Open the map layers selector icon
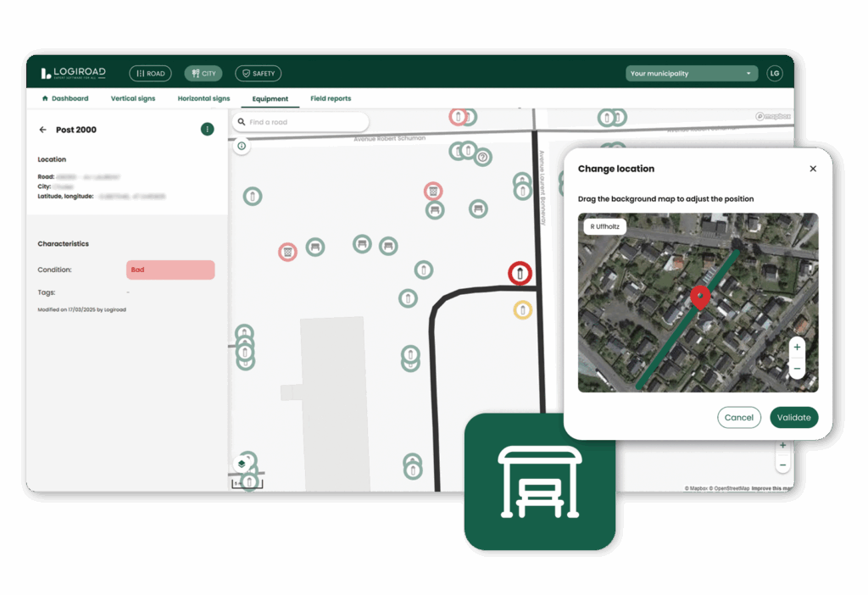868x595 pixels. pyautogui.click(x=242, y=464)
